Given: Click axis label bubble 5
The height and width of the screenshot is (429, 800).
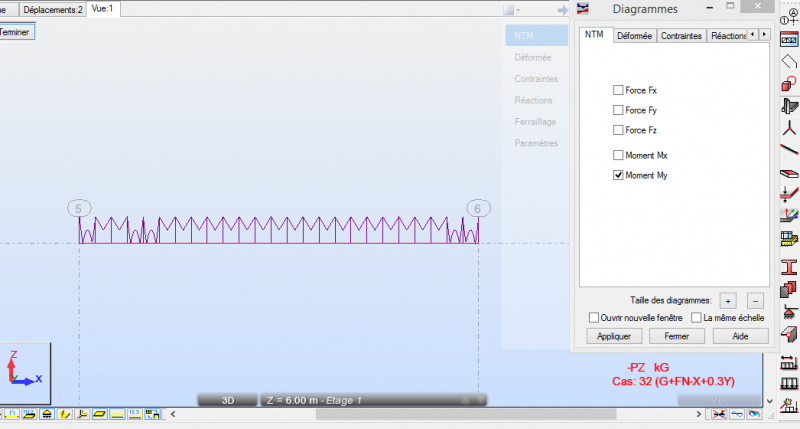Looking at the screenshot, I should pos(79,208).
